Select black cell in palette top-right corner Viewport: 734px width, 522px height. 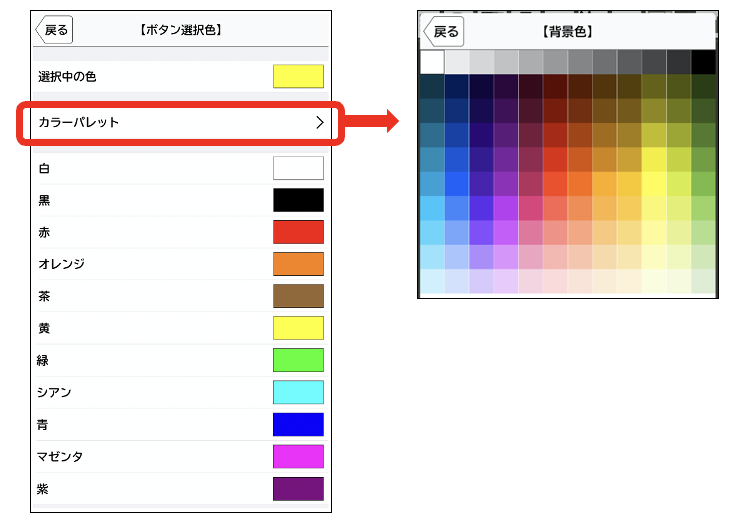click(x=704, y=62)
